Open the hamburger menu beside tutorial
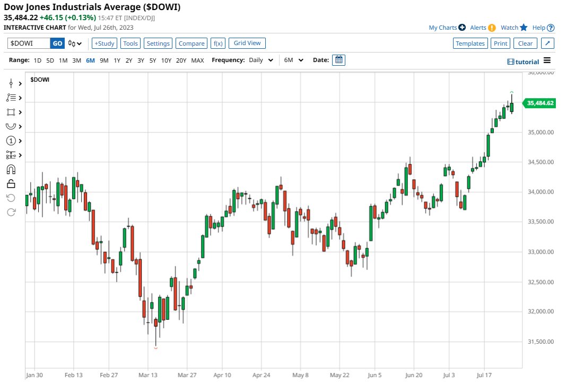 [x=547, y=60]
